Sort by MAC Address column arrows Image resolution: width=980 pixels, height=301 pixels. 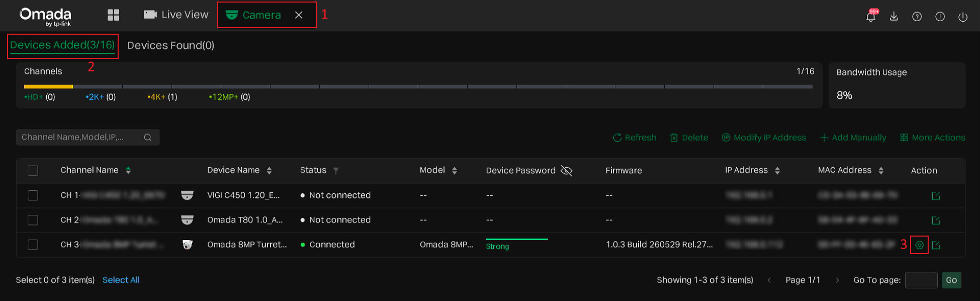click(882, 170)
